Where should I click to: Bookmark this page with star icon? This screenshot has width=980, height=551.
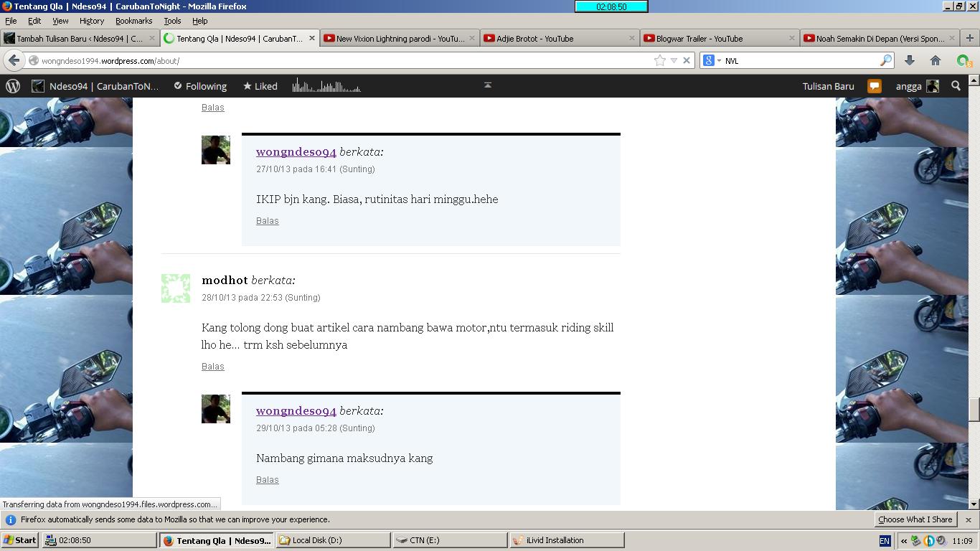pos(659,61)
